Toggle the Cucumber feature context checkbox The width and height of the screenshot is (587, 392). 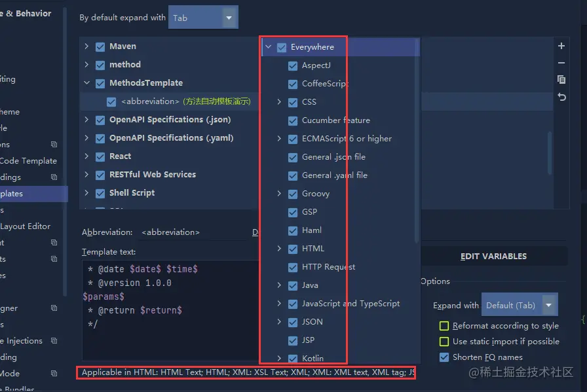pos(293,121)
